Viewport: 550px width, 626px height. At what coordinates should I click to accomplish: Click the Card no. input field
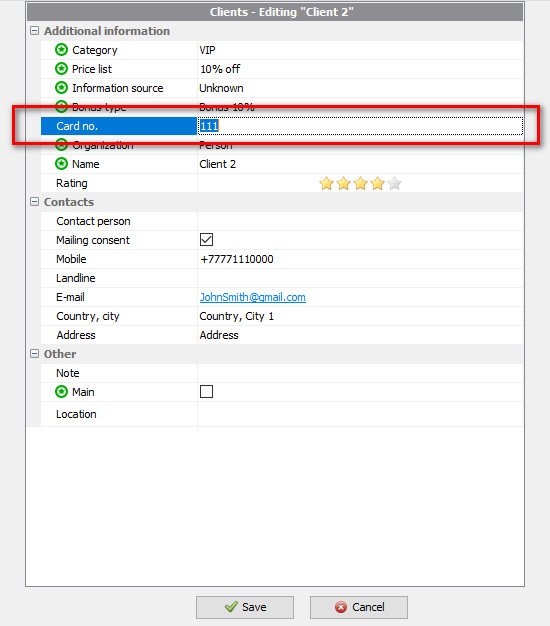pos(360,126)
